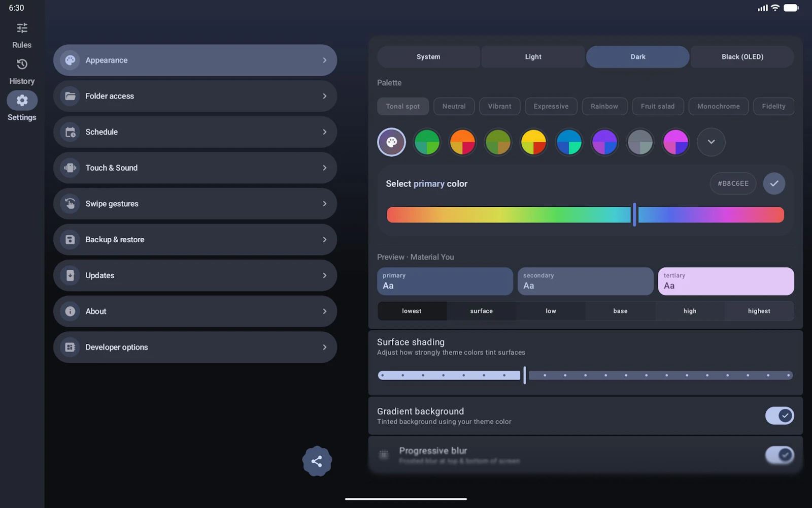Select the Settings gear icon
Image resolution: width=812 pixels, height=508 pixels.
22,101
